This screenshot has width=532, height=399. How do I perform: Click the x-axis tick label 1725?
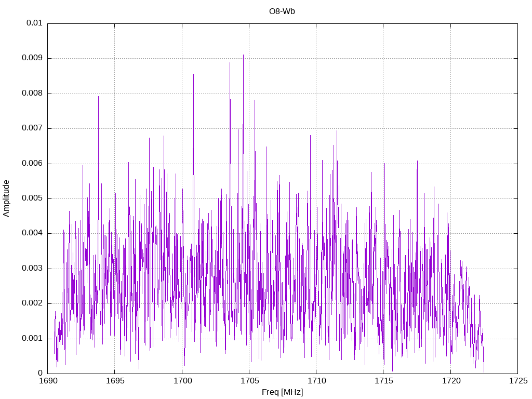coord(518,381)
